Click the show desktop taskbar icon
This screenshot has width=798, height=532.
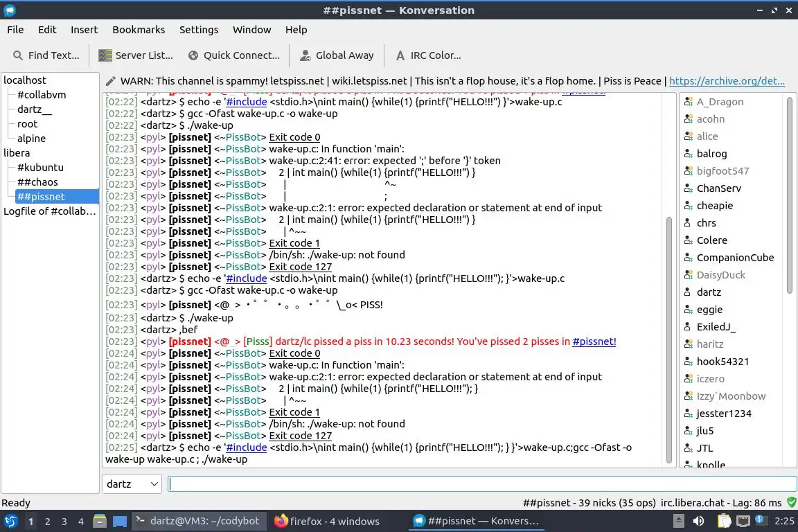tap(120, 522)
